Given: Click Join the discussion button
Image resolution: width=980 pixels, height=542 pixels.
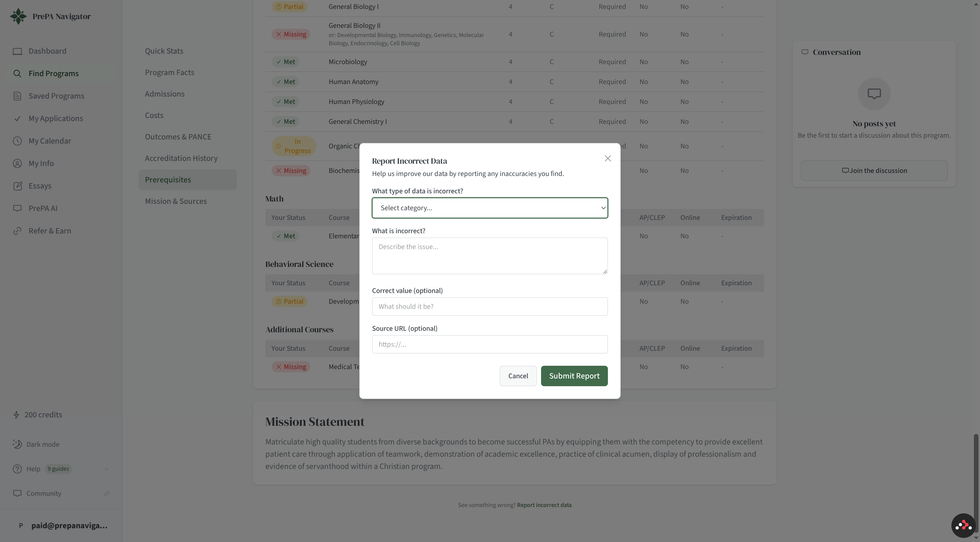Looking at the screenshot, I should (874, 171).
